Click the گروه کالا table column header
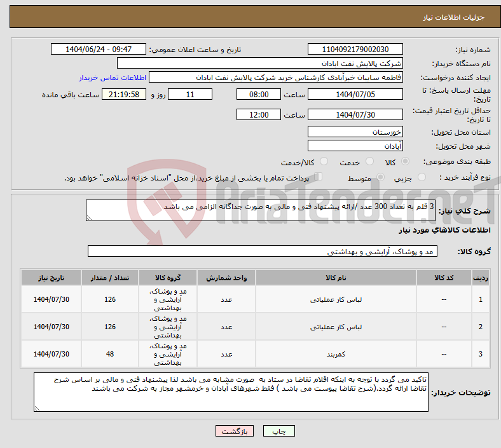The height and width of the screenshot is (448, 501). coord(168,278)
